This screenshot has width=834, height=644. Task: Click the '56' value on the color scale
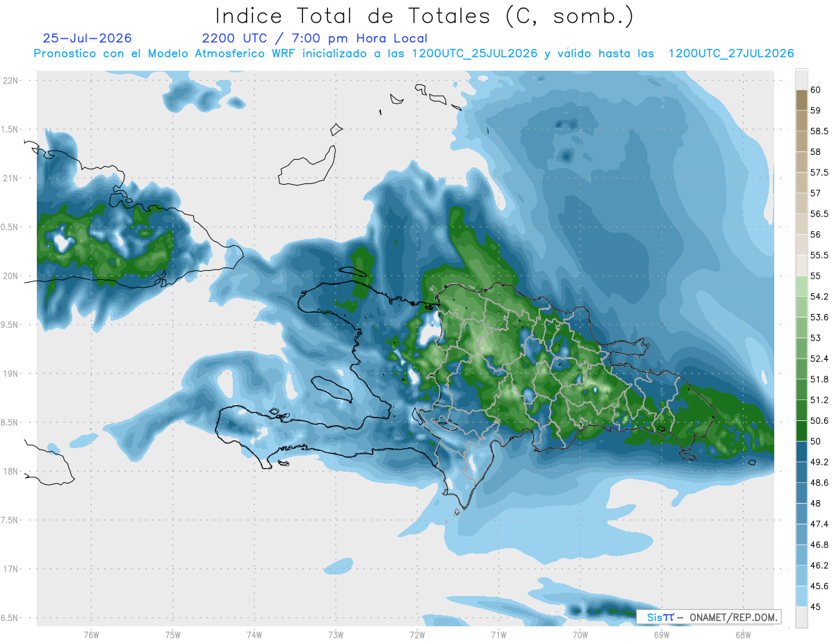click(817, 235)
